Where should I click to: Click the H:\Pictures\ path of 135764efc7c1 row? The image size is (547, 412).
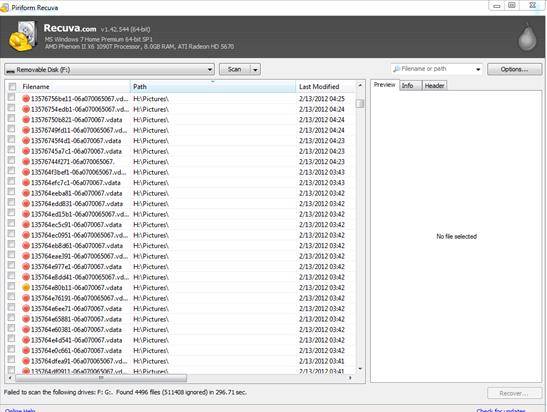click(x=151, y=183)
